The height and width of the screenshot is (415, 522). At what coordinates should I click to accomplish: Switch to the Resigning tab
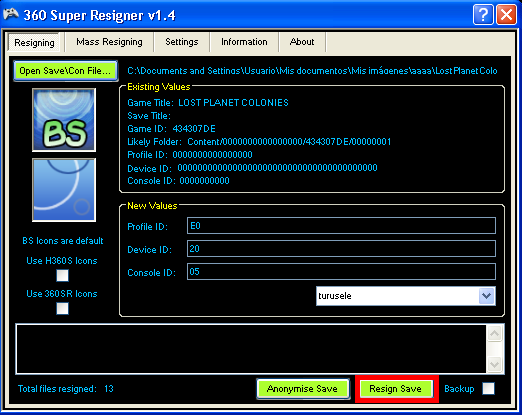pos(34,43)
